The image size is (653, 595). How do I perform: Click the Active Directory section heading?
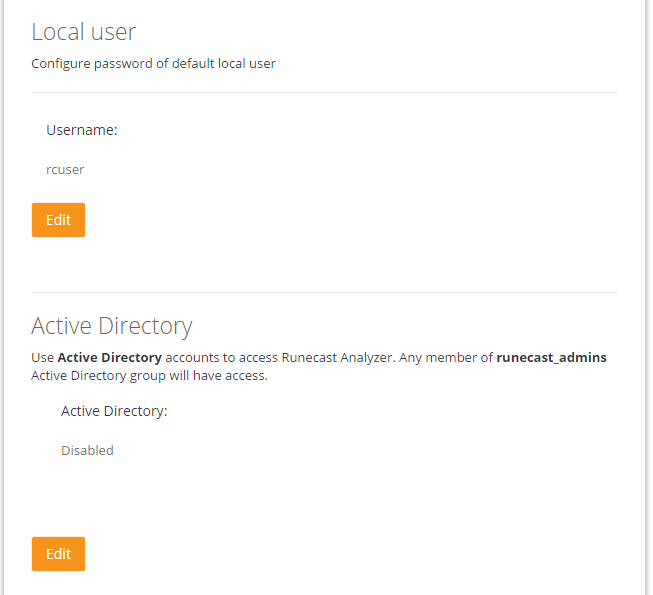111,326
